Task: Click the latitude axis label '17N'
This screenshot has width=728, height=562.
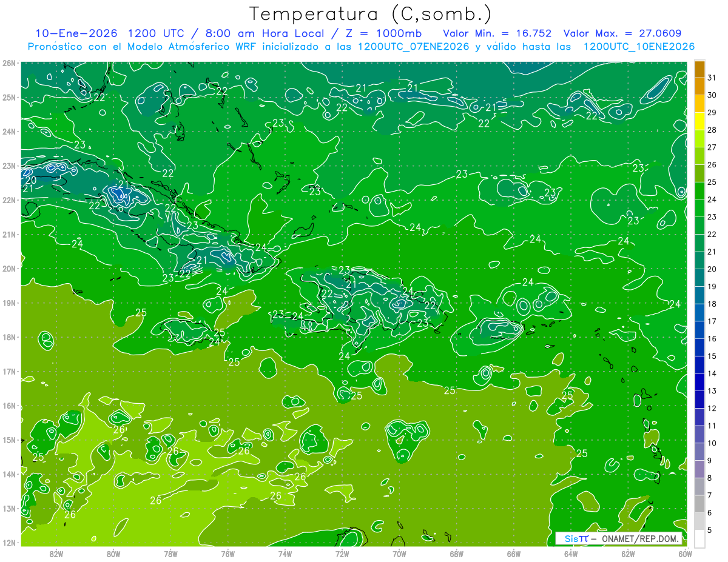Action: (9, 372)
